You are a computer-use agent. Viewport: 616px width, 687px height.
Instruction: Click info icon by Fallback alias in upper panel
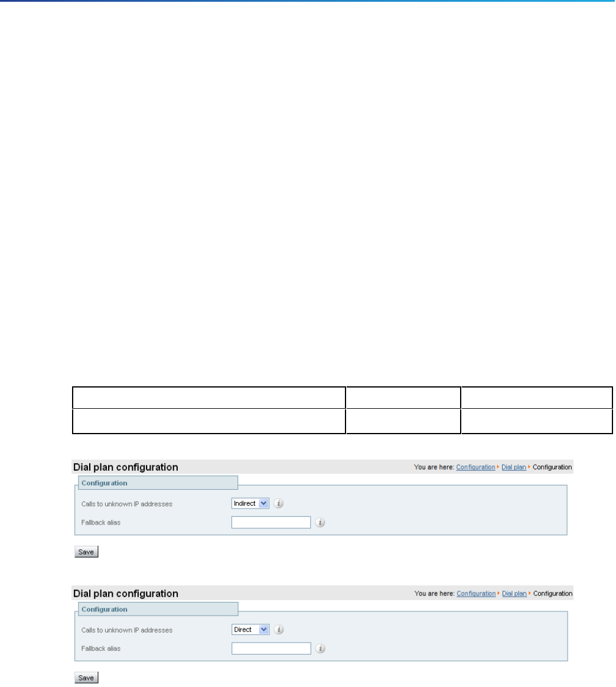320,522
